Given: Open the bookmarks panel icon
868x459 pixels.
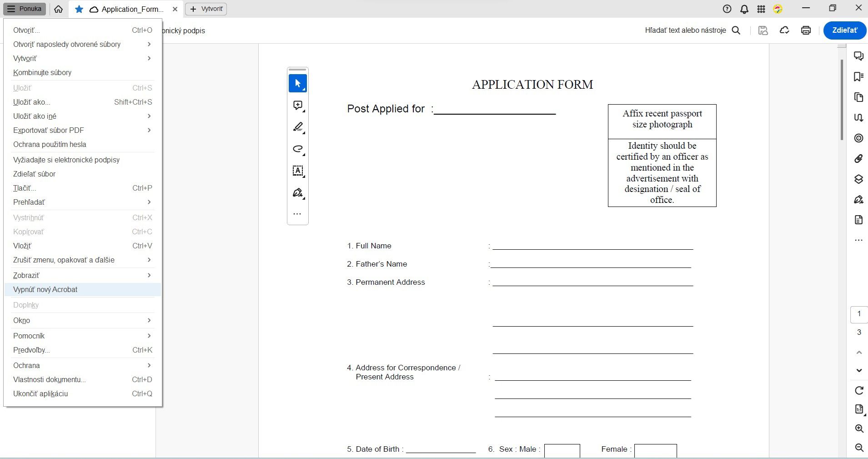Looking at the screenshot, I should pyautogui.click(x=858, y=76).
